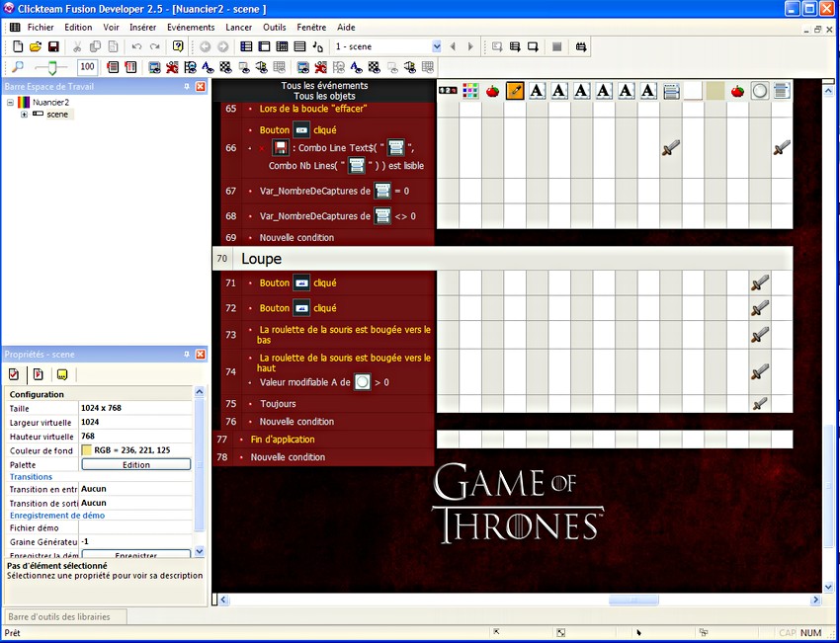Click the zoom percentage field showing 100
The width and height of the screenshot is (840, 643).
87,67
